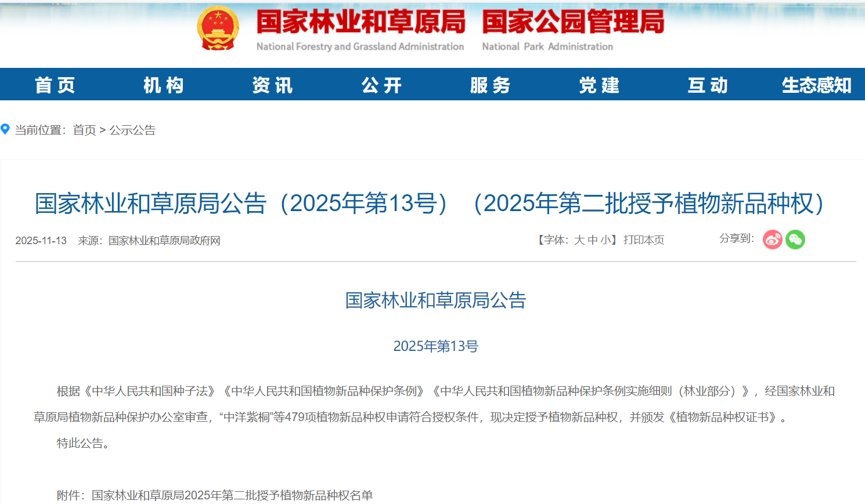Screen dimensions: 865x504
Task: Open the 服务 navigation menu
Action: coord(490,85)
